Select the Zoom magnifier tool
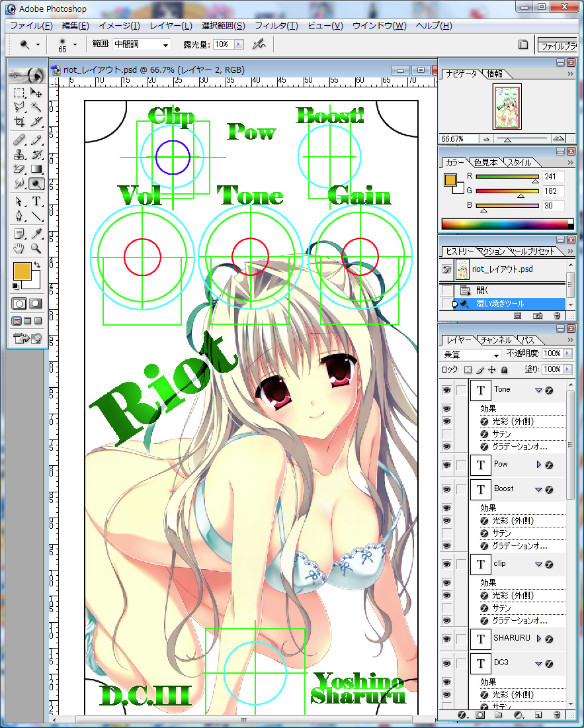 coord(36,248)
